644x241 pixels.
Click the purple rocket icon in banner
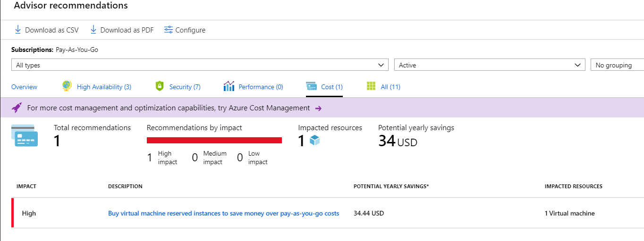pyautogui.click(x=17, y=108)
